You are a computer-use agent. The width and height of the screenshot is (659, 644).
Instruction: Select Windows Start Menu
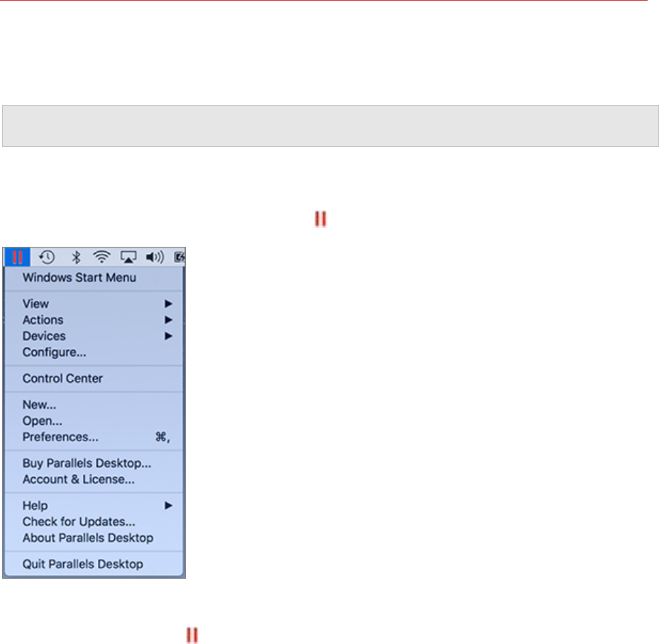pyautogui.click(x=94, y=278)
